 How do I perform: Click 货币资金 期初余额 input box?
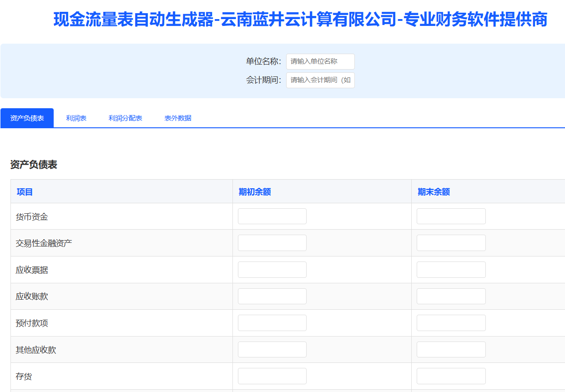click(x=272, y=216)
